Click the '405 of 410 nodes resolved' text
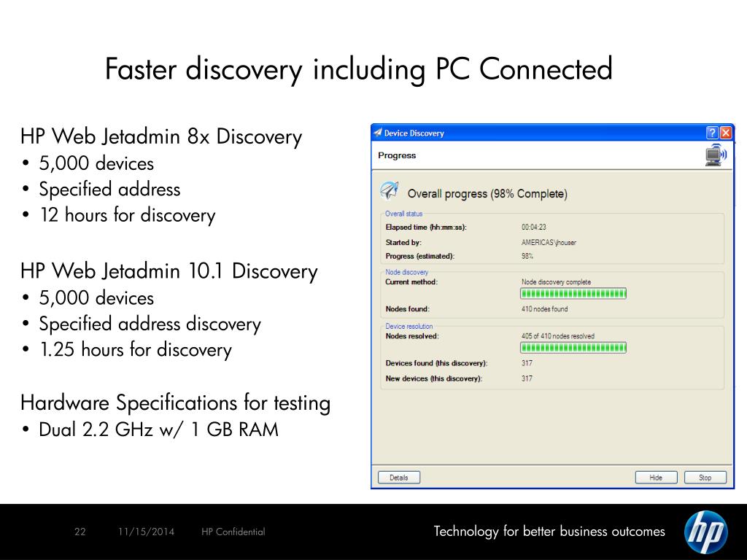This screenshot has width=747, height=560. pos(558,336)
